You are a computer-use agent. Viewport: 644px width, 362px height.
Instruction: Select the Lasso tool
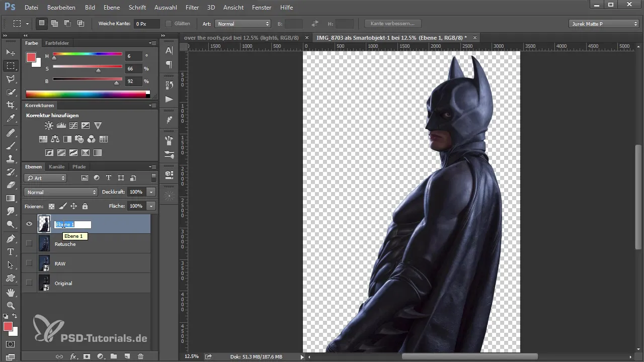click(10, 79)
